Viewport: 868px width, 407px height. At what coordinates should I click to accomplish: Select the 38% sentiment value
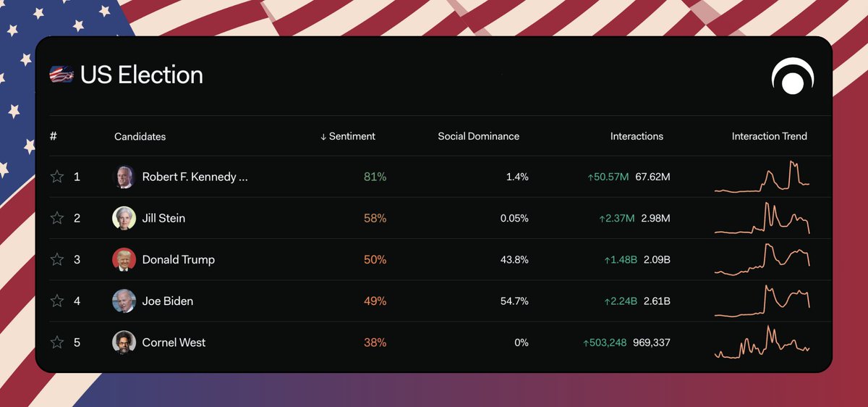[x=375, y=342]
